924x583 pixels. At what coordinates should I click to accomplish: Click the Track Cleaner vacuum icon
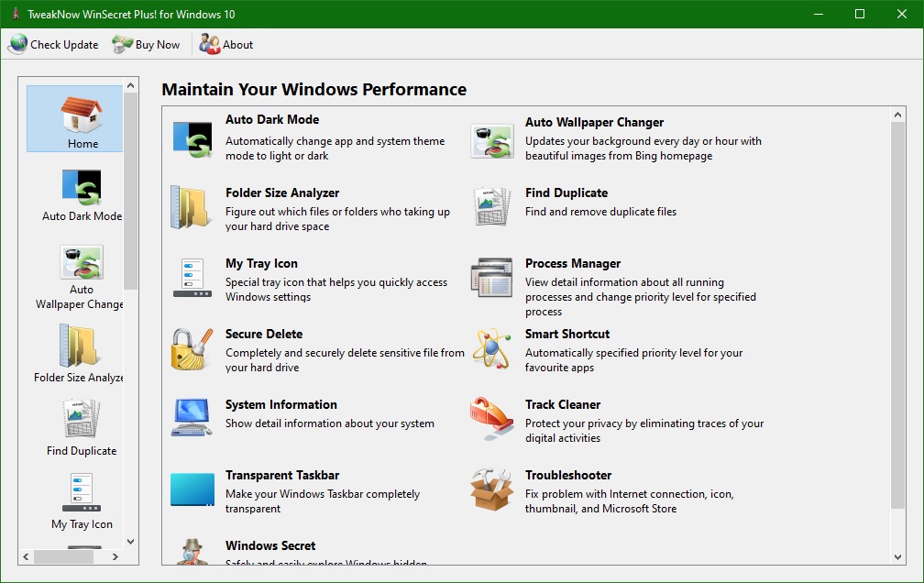[x=491, y=419]
